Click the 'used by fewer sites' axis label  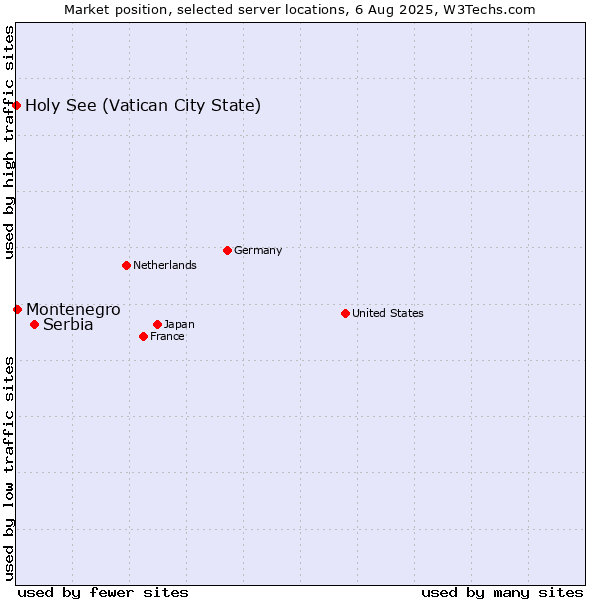pyautogui.click(x=103, y=593)
